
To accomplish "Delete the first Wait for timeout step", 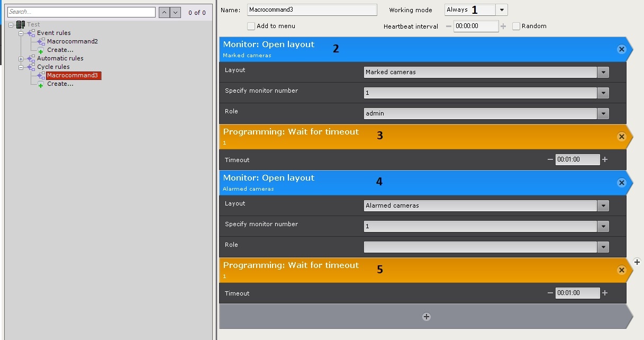I will pos(621,137).
